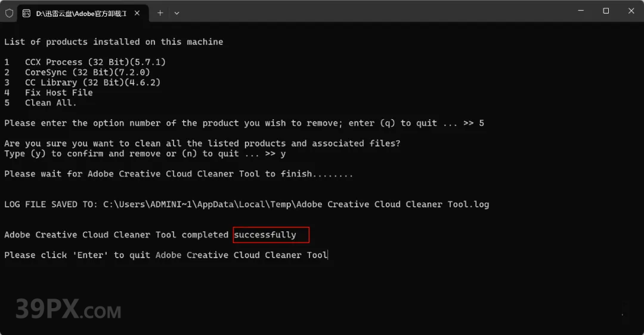Minimize the terminal window
644x335 pixels.
point(581,11)
